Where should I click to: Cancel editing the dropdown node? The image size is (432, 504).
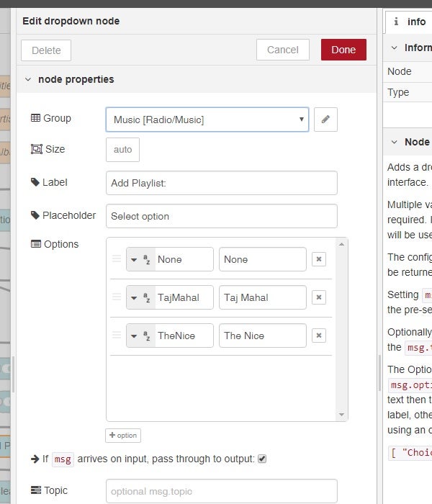pyautogui.click(x=282, y=50)
